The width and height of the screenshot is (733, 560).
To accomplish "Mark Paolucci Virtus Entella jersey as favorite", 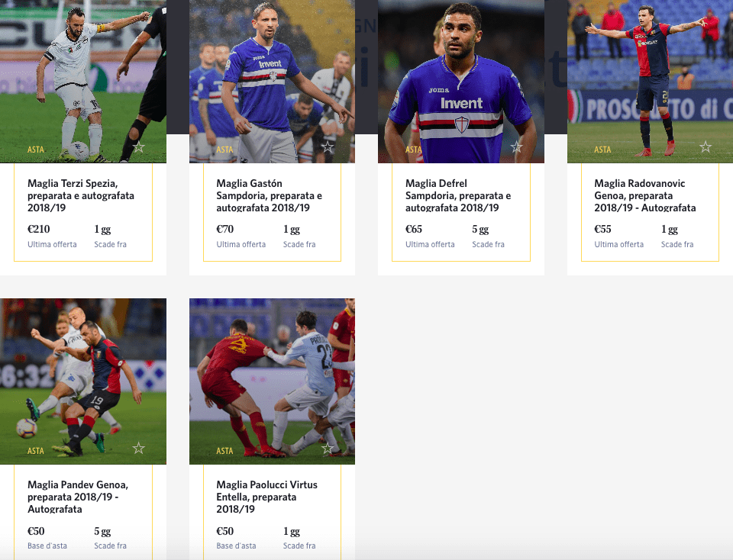I will [x=328, y=449].
